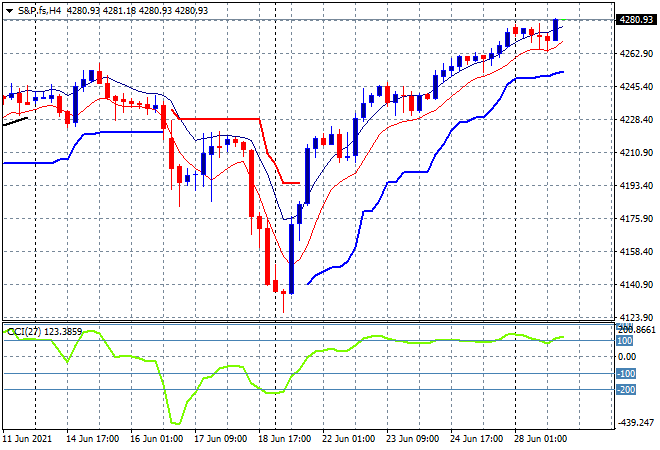This screenshot has width=660, height=450.
Task: Click time axis label 22 Jun 01:00
Action: 348,439
